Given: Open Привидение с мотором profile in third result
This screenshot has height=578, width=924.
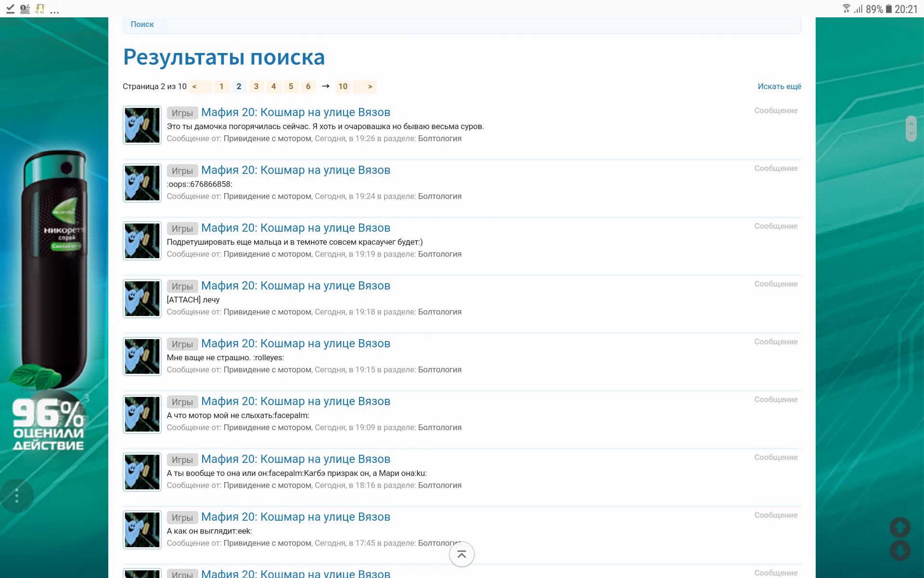Looking at the screenshot, I should tap(267, 254).
